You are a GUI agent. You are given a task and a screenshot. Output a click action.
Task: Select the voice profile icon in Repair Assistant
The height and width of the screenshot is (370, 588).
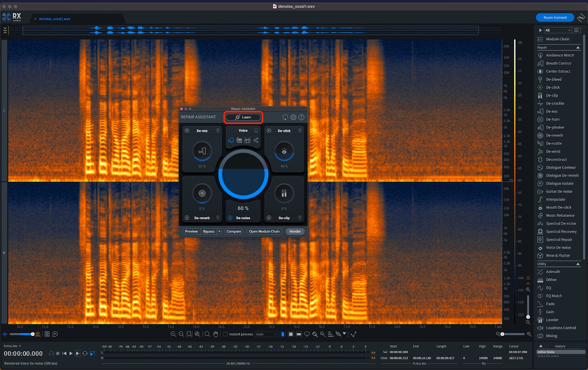click(x=231, y=140)
